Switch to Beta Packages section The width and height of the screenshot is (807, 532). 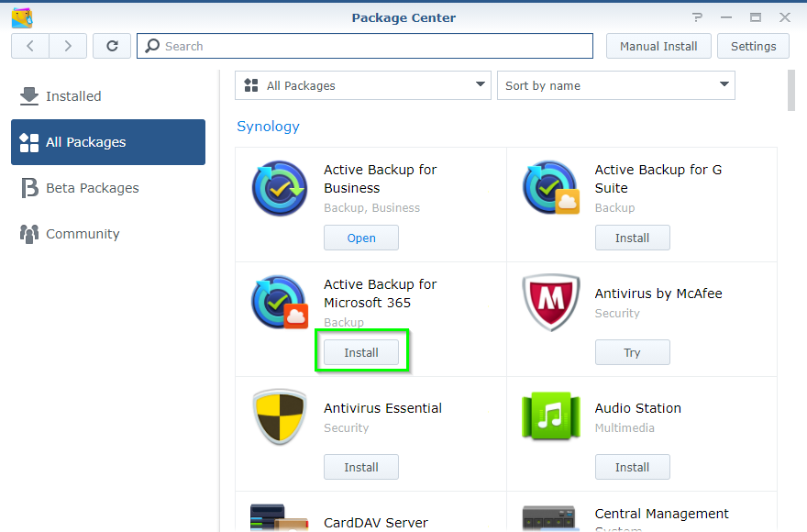(x=108, y=188)
